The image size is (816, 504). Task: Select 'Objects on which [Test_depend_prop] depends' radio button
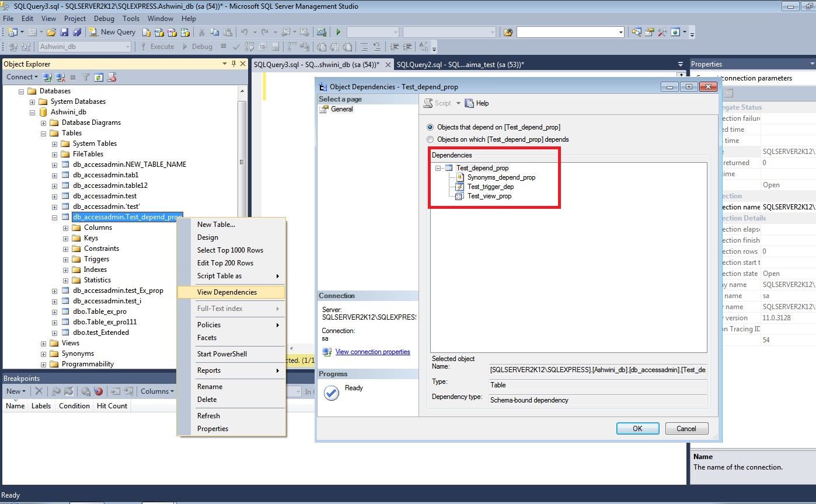coord(431,139)
